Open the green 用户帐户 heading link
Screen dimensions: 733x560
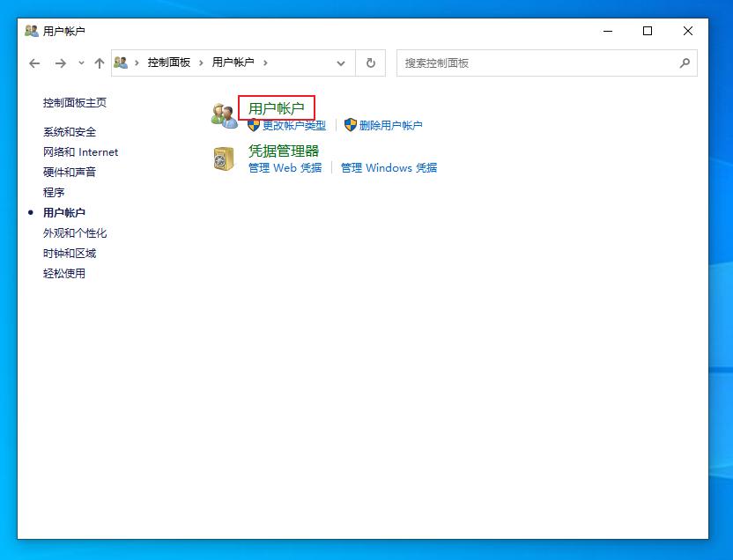pyautogui.click(x=277, y=108)
